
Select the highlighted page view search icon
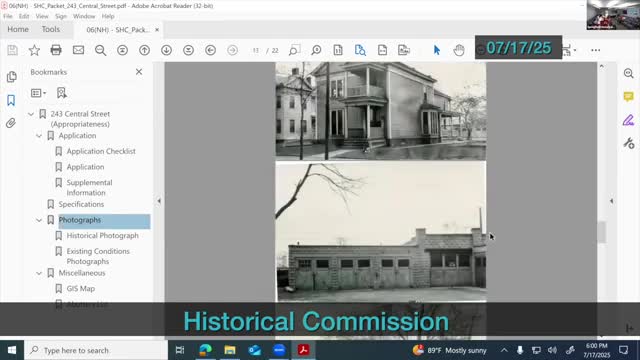coord(360,50)
